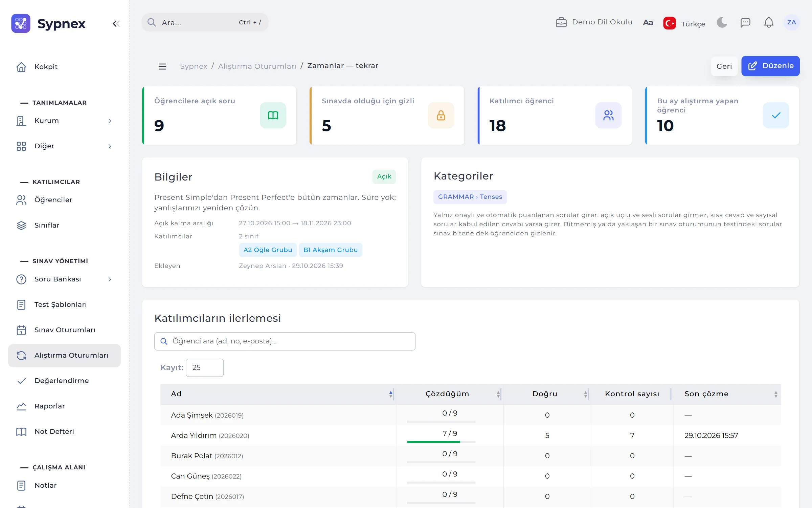Follow the Sypnex breadcrumb link

click(x=194, y=66)
